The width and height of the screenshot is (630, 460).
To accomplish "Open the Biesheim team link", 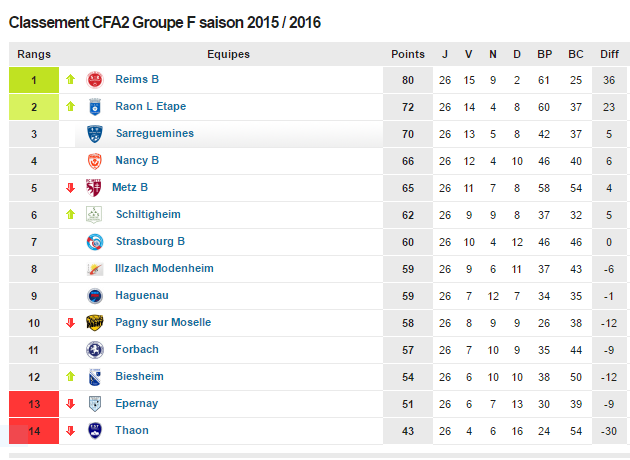I will [x=139, y=376].
